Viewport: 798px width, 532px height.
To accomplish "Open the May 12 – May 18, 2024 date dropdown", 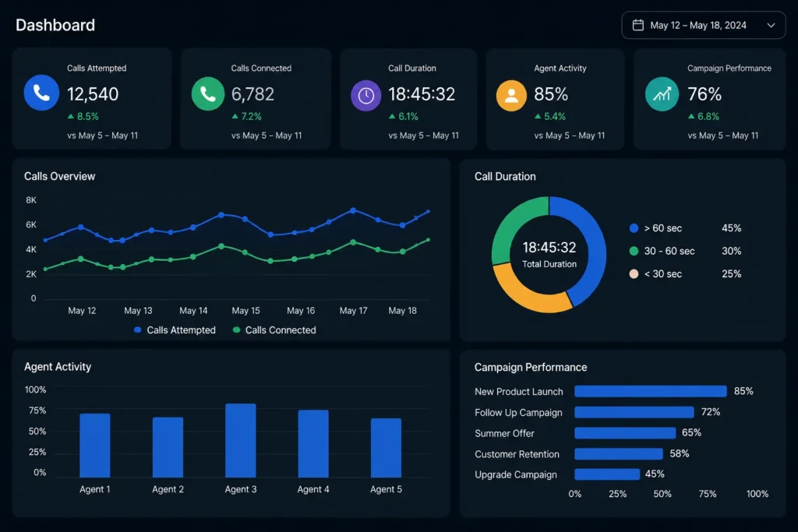I will point(704,25).
